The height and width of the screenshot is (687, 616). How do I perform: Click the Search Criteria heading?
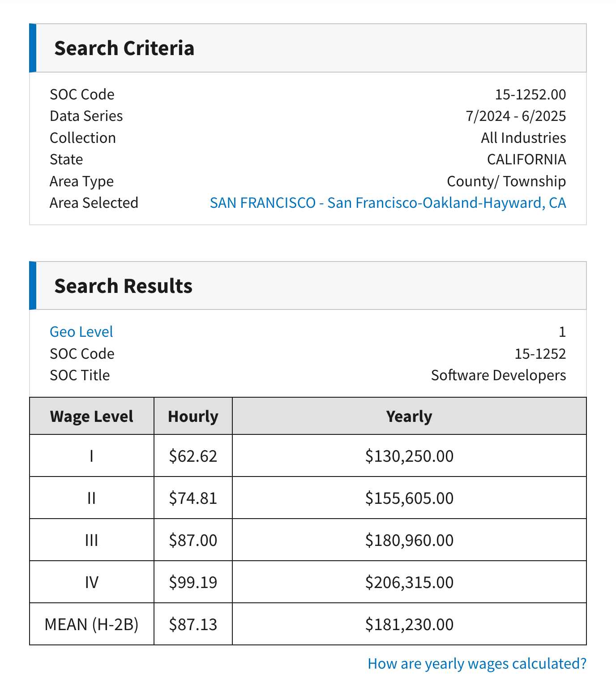point(124,48)
